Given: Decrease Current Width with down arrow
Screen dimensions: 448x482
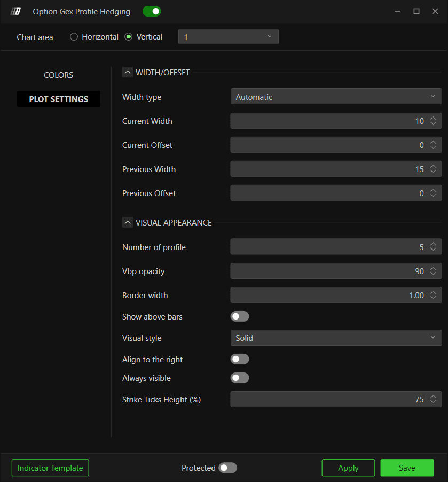Looking at the screenshot, I should (433, 123).
